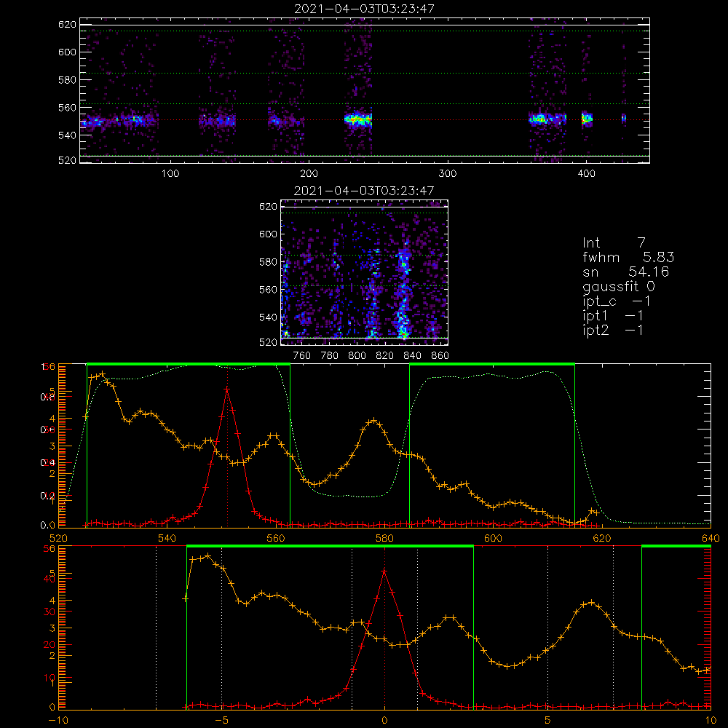This screenshot has width=728, height=728.
Task: Click the red curve peak at 0 in bottom plot
Action: click(x=384, y=571)
